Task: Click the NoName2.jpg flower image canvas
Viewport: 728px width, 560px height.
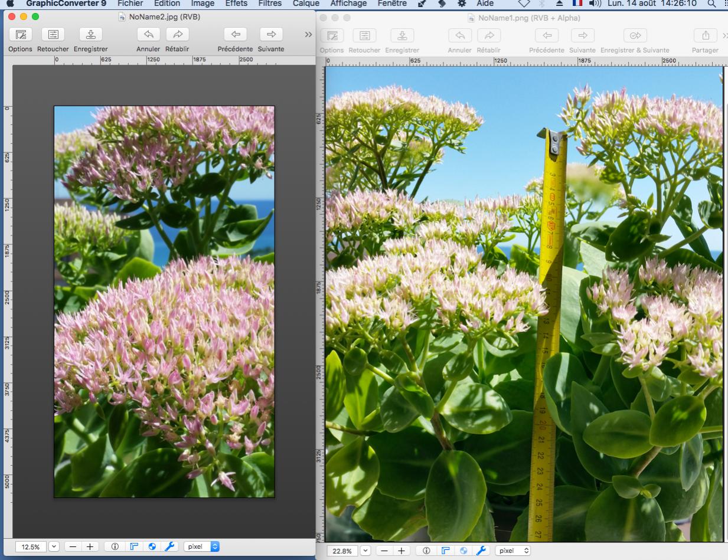Action: 164,302
